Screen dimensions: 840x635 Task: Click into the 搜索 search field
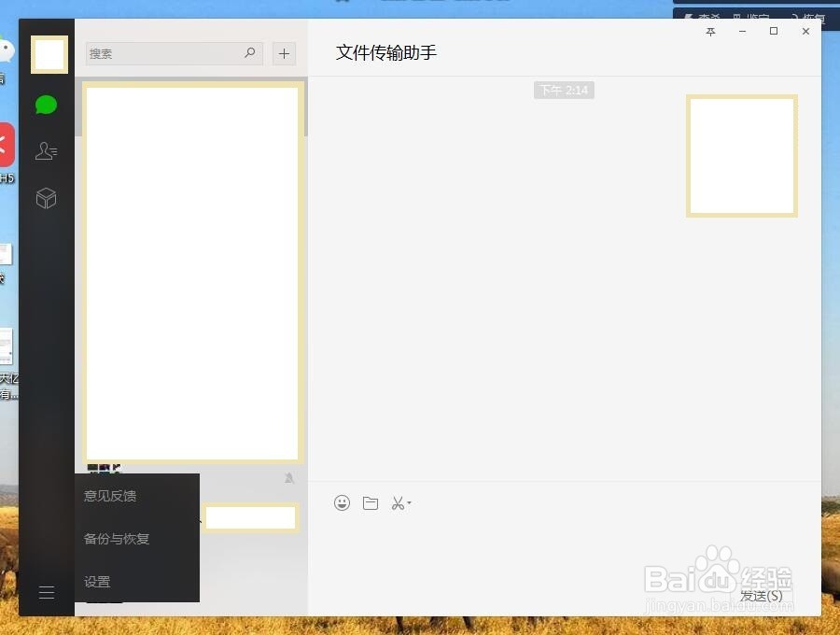click(x=175, y=53)
